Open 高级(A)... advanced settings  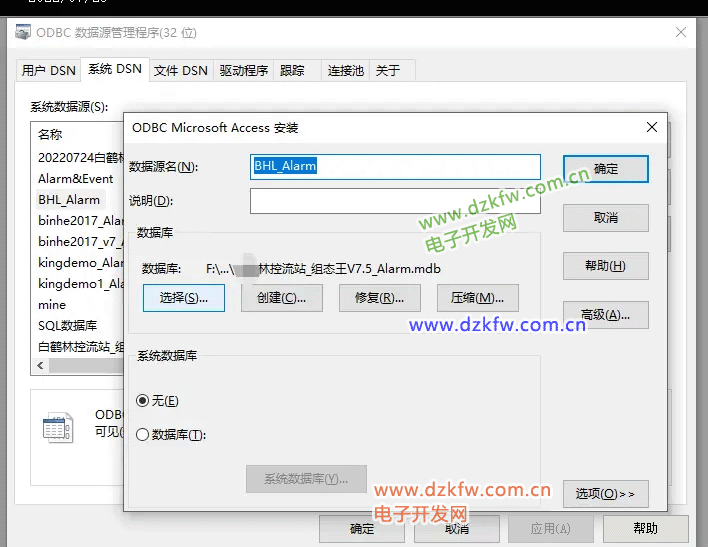605,315
